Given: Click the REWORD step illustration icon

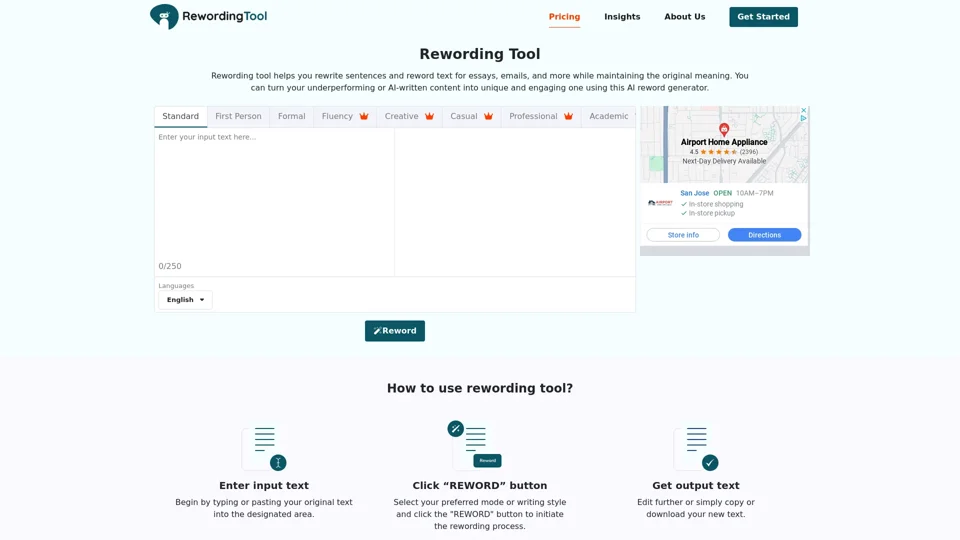Looking at the screenshot, I should pyautogui.click(x=474, y=444).
